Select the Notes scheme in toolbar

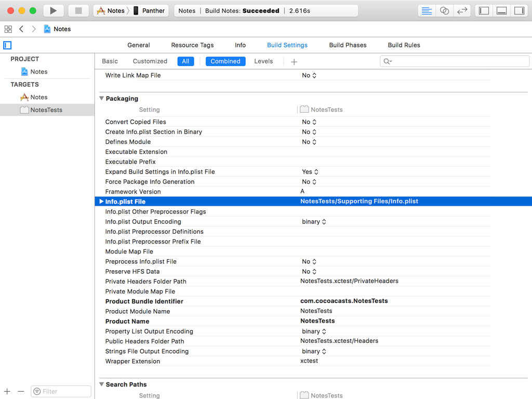point(111,11)
